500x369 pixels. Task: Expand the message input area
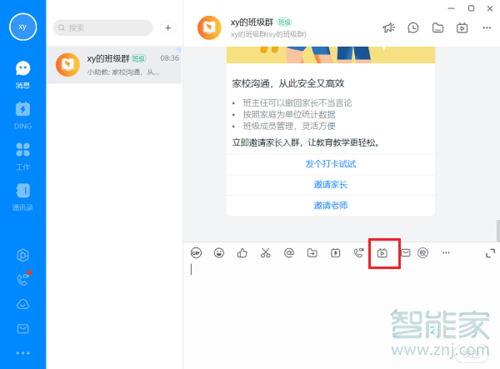[x=490, y=253]
